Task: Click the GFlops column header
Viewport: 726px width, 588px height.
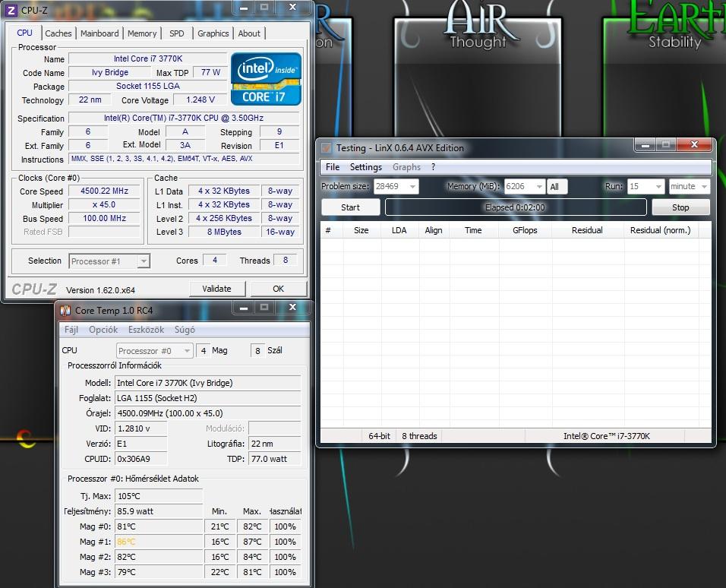Action: [x=525, y=230]
